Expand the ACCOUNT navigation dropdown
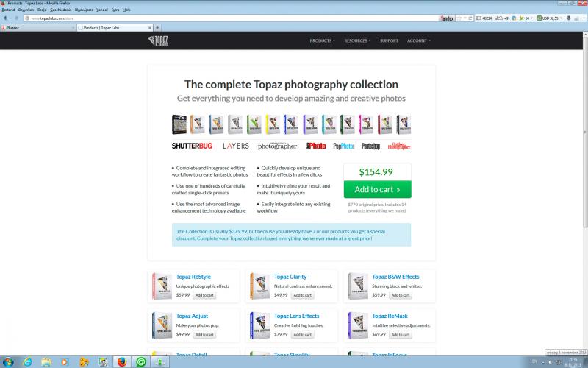 [419, 40]
